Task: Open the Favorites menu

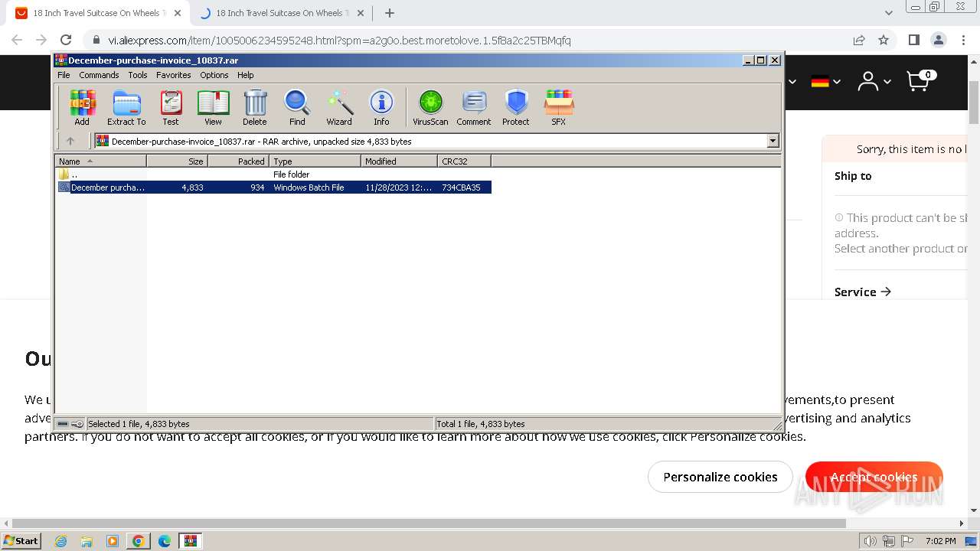Action: pos(174,75)
